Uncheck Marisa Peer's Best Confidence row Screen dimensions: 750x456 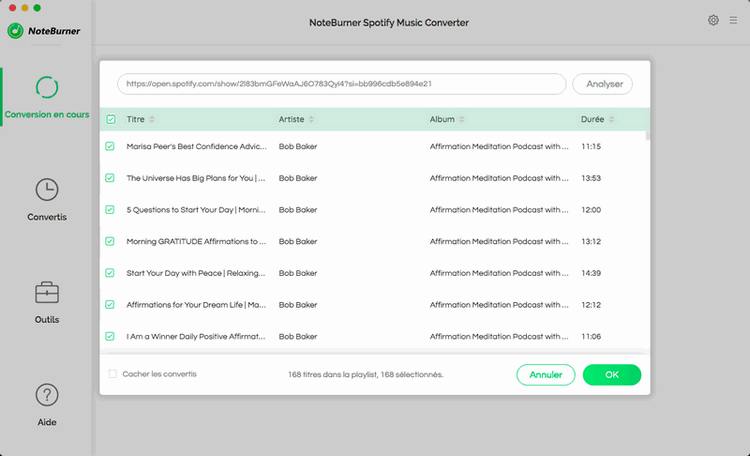pyautogui.click(x=110, y=146)
